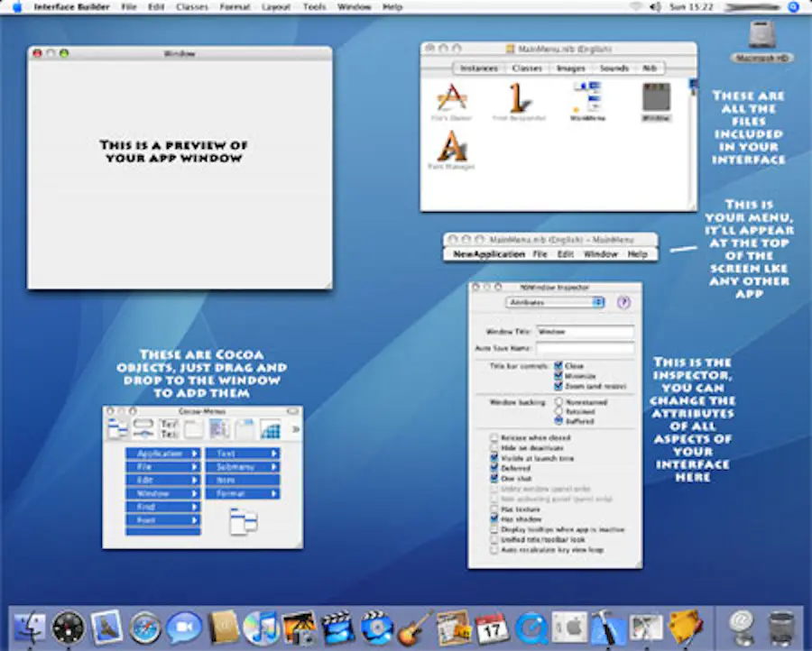Expand the Text submenu item in palette
This screenshot has width=812, height=651.
(243, 454)
